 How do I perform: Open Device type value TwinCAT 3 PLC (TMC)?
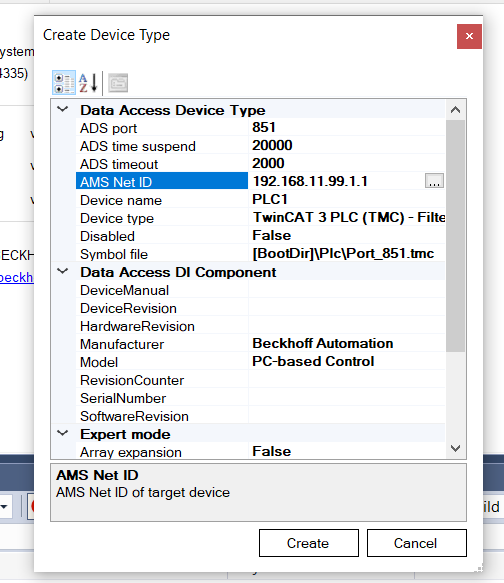click(346, 218)
